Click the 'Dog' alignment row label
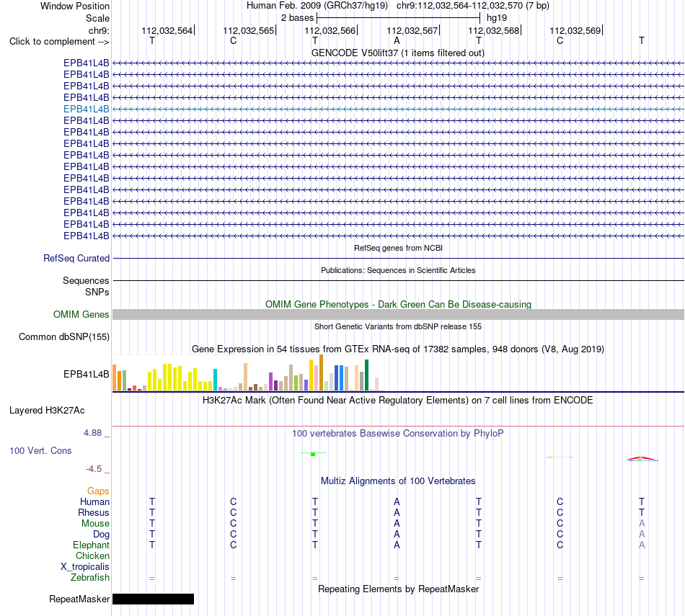The image size is (685, 616). tap(101, 535)
